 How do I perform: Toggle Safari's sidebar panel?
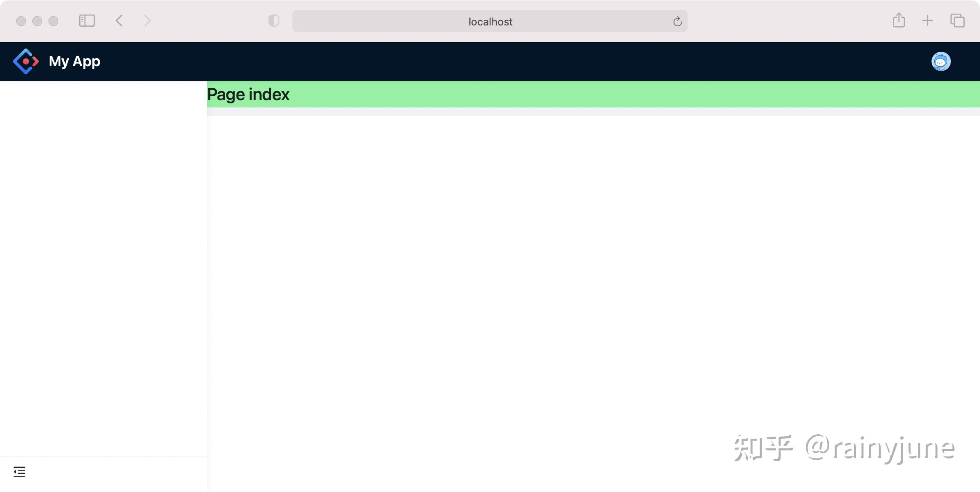point(87,21)
